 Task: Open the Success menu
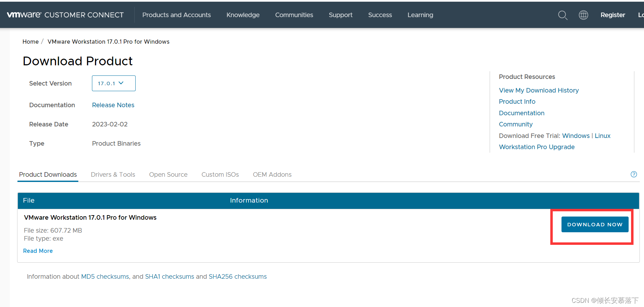[380, 15]
